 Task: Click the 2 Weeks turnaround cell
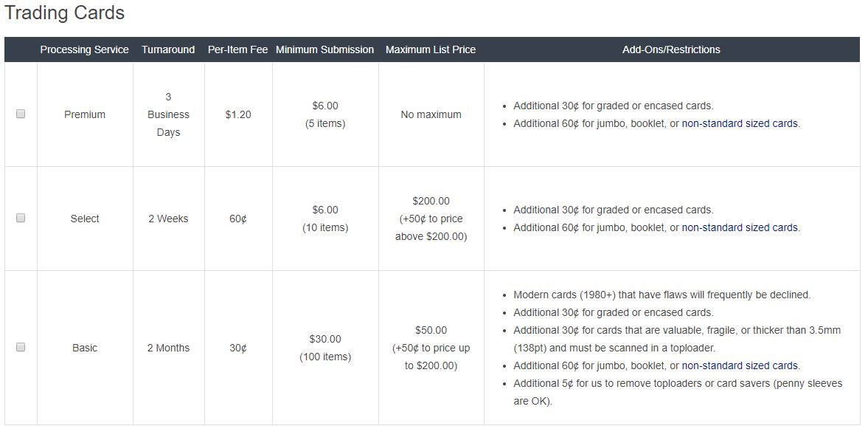[168, 219]
